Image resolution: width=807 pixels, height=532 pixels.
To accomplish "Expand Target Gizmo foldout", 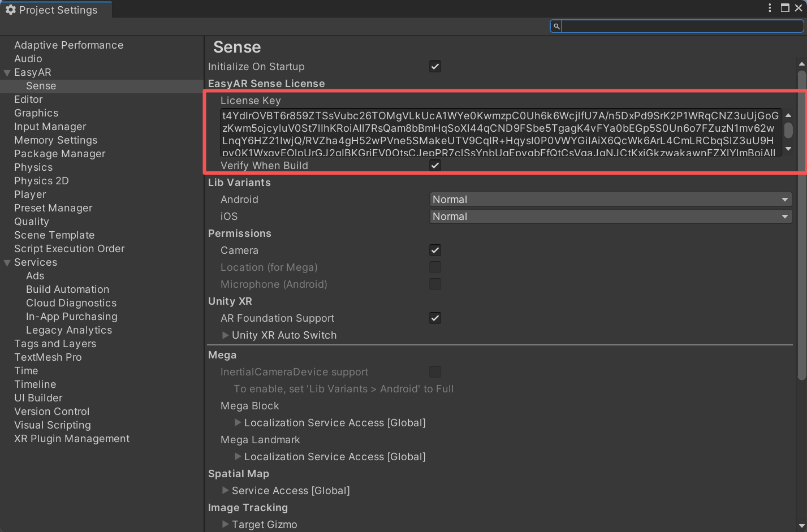I will (226, 525).
